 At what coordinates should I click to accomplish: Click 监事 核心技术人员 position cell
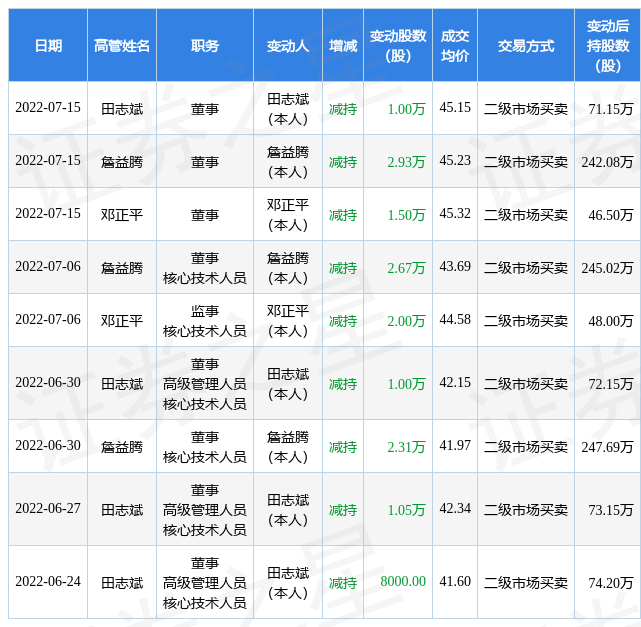(205, 321)
